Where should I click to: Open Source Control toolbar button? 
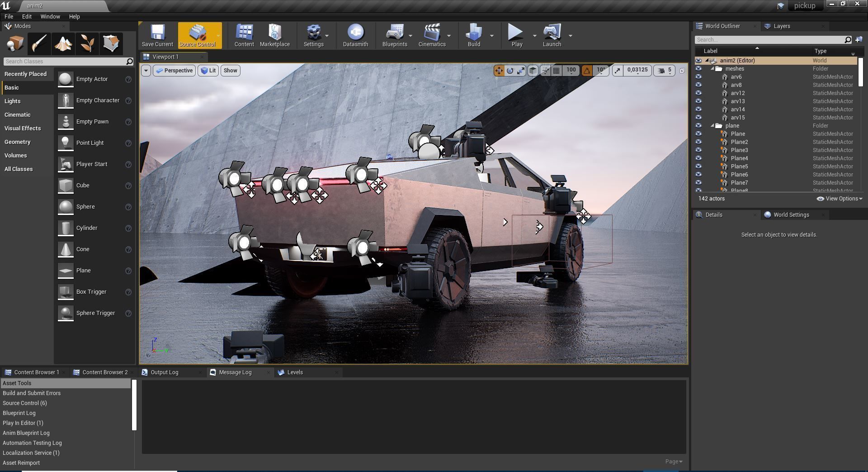tap(197, 35)
